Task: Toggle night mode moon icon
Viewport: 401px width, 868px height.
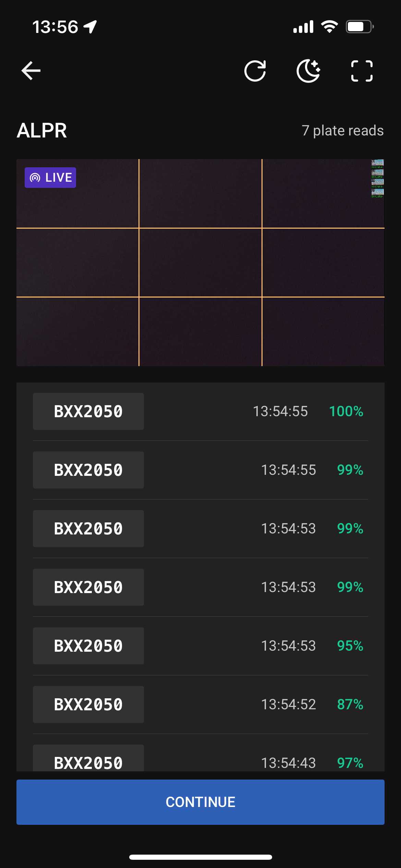Action: pos(308,71)
